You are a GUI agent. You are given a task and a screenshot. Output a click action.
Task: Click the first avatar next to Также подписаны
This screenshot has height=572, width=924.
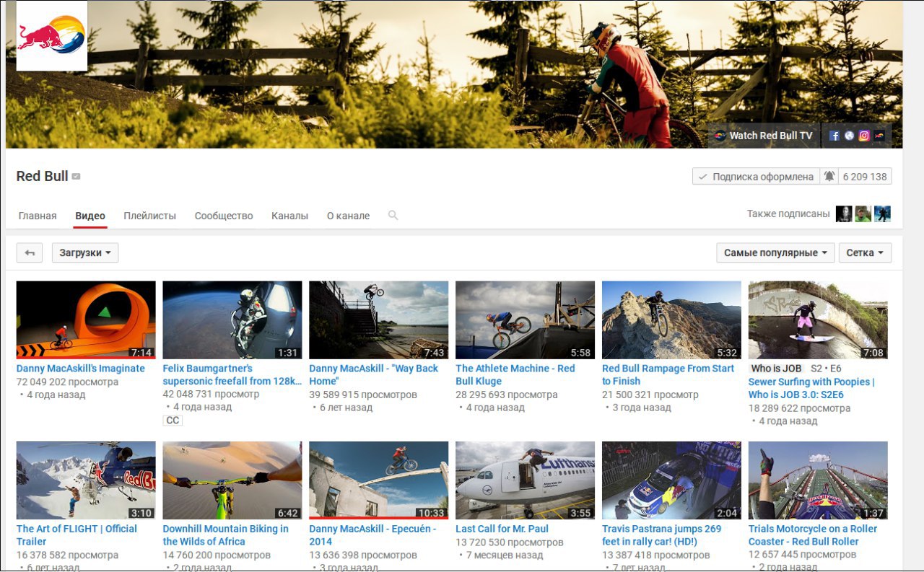(844, 214)
